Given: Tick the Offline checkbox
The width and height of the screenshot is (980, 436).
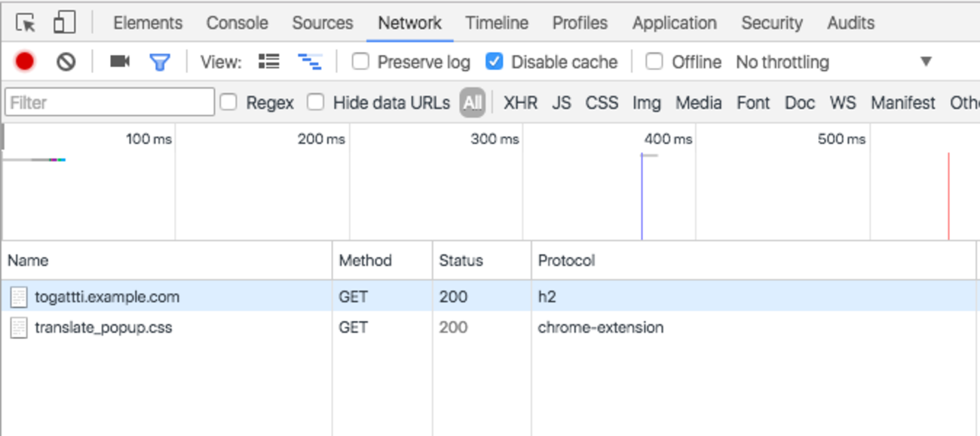Looking at the screenshot, I should 654,62.
